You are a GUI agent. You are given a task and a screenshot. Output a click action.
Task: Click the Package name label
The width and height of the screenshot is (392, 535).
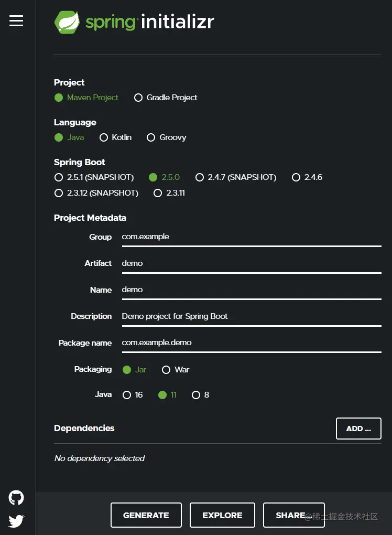pyautogui.click(x=85, y=343)
